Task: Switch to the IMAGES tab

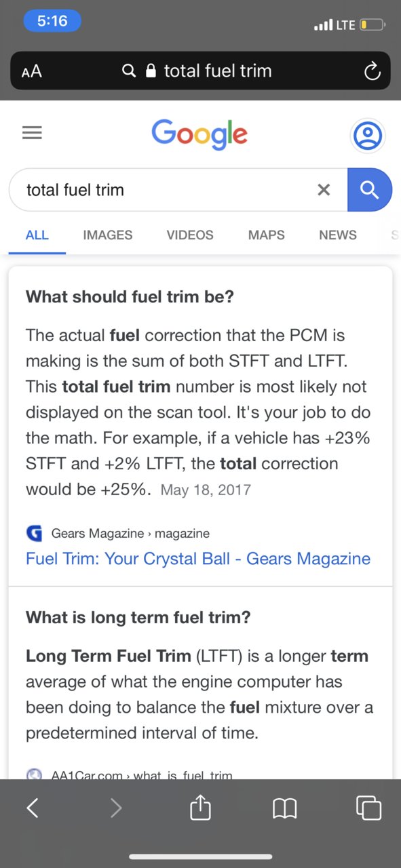Action: click(108, 235)
